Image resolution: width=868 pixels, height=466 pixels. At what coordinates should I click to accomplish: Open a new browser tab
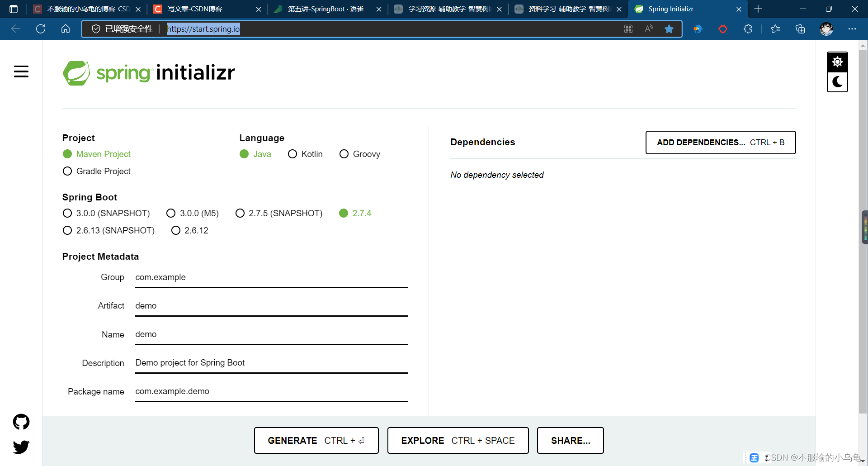(758, 9)
